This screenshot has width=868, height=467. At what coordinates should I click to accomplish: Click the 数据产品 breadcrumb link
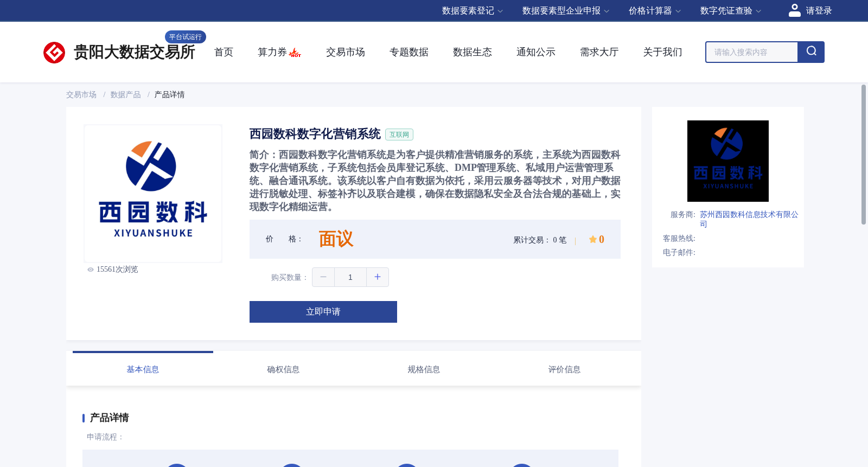(x=126, y=95)
